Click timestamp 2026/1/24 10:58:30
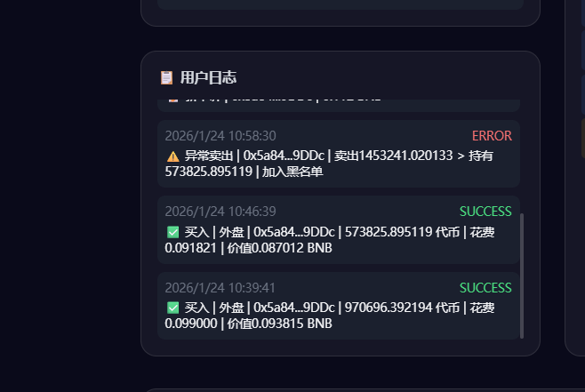 click(220, 136)
